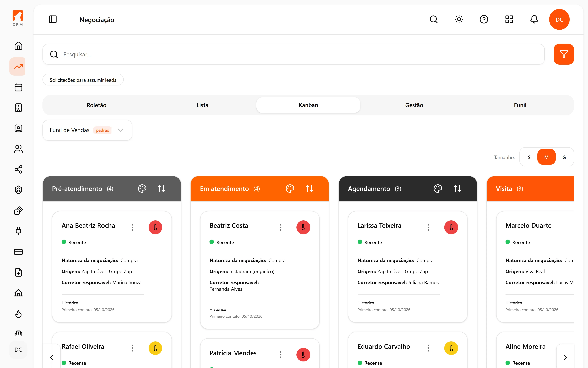Toggle the light theme sun icon
The height and width of the screenshot is (368, 588).
pos(459,19)
